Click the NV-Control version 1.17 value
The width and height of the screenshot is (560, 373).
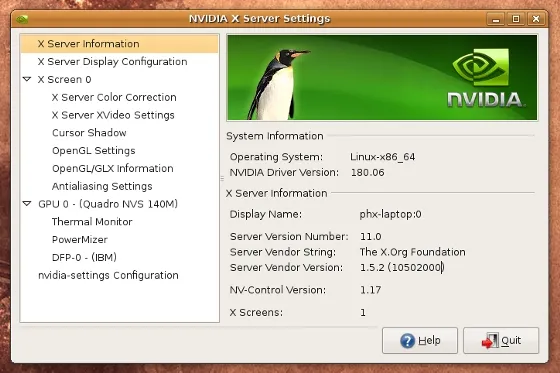tap(370, 290)
